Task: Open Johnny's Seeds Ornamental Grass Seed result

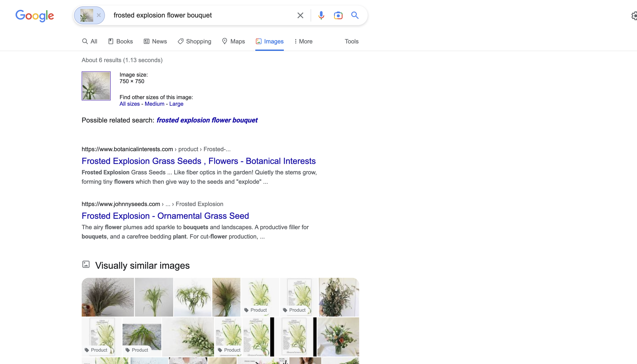Action: (x=165, y=216)
